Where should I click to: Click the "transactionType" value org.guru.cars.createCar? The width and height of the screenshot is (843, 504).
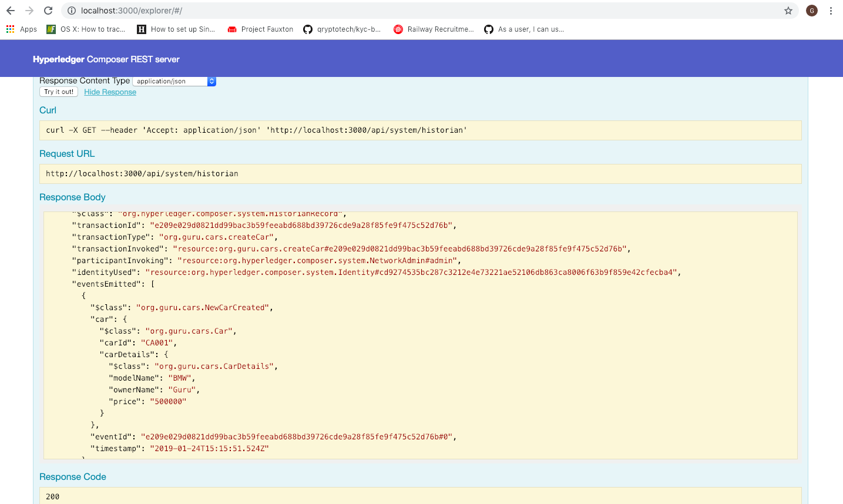(216, 237)
